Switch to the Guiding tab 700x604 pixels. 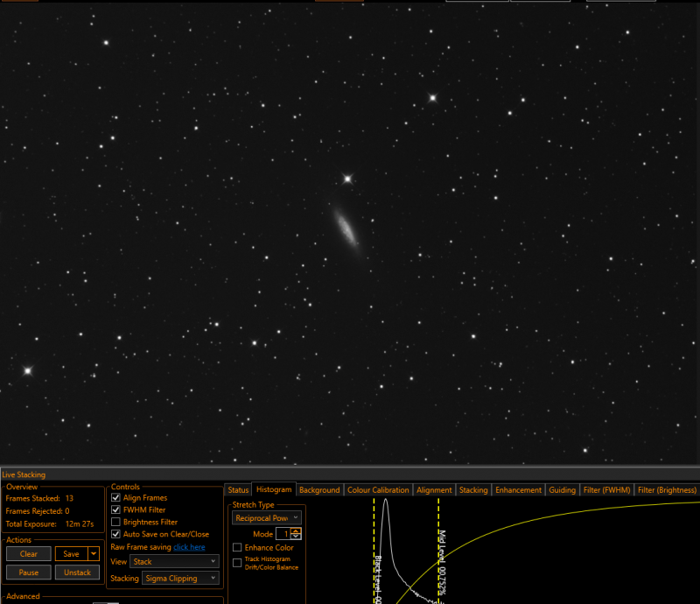click(562, 490)
